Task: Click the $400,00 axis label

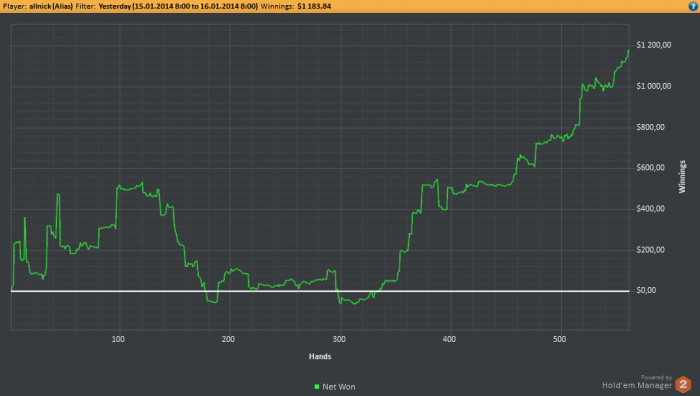Action: (650, 209)
